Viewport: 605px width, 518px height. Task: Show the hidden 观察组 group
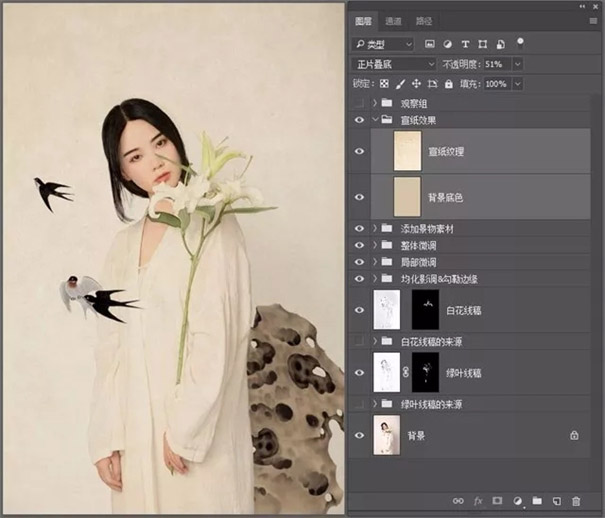pyautogui.click(x=359, y=103)
